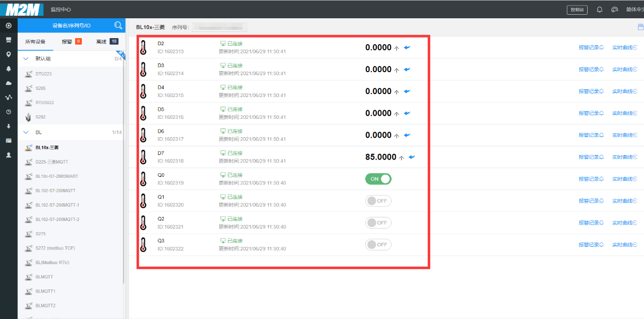644x319 pixels.
Task: Open the device list icon in left sidebar
Action: (9, 40)
